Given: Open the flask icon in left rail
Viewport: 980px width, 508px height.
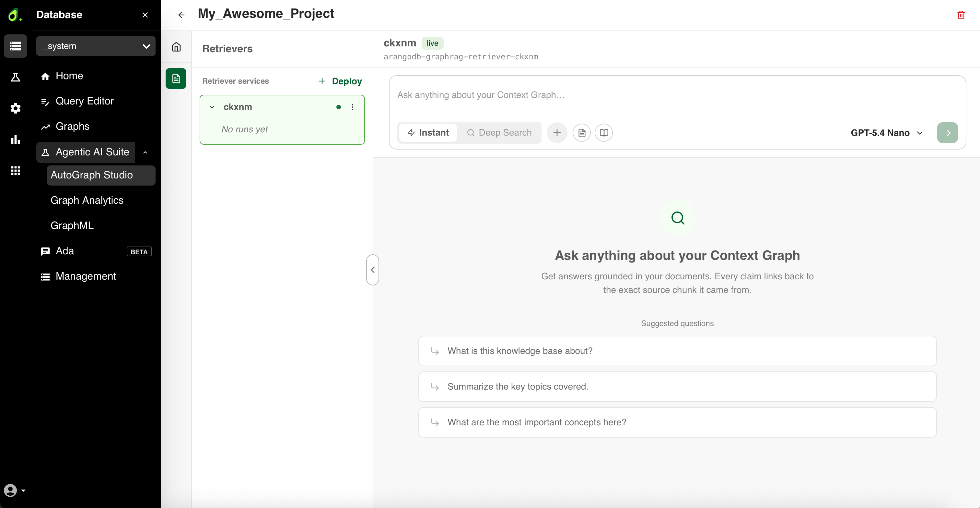Looking at the screenshot, I should pyautogui.click(x=16, y=77).
